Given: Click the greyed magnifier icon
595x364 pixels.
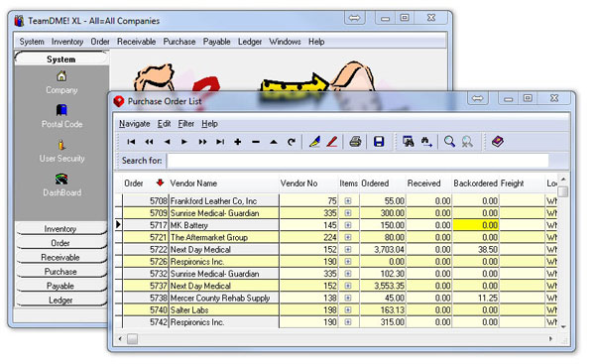Looking at the screenshot, I should [x=467, y=142].
